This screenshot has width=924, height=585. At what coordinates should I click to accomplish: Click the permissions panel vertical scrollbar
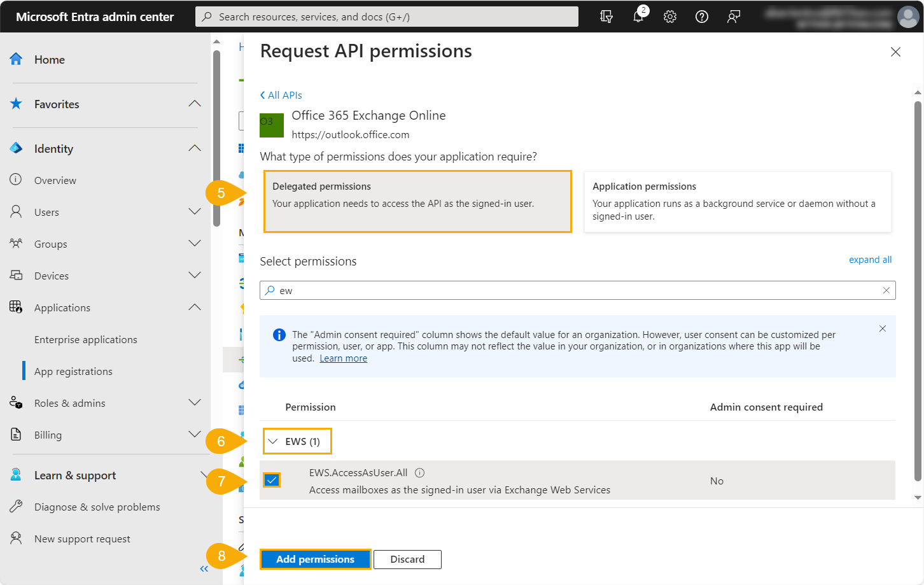[x=918, y=286]
